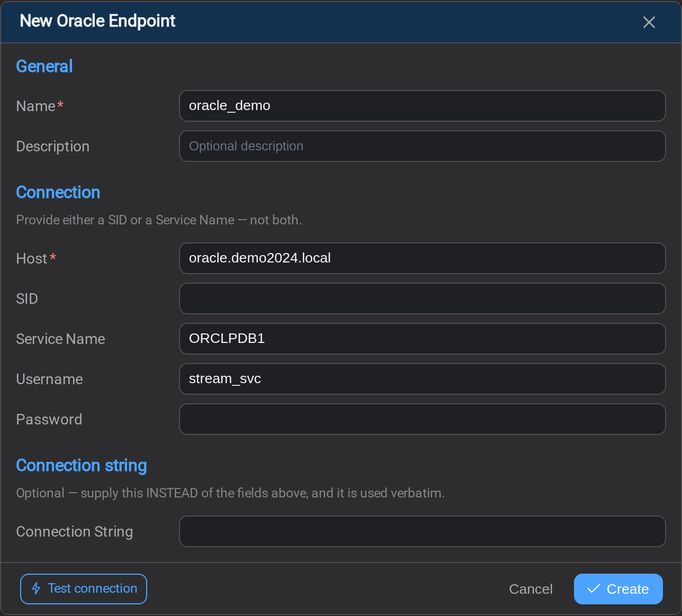This screenshot has width=682, height=616.
Task: Select the Service Name field ORCLPDB1
Action: [423, 339]
